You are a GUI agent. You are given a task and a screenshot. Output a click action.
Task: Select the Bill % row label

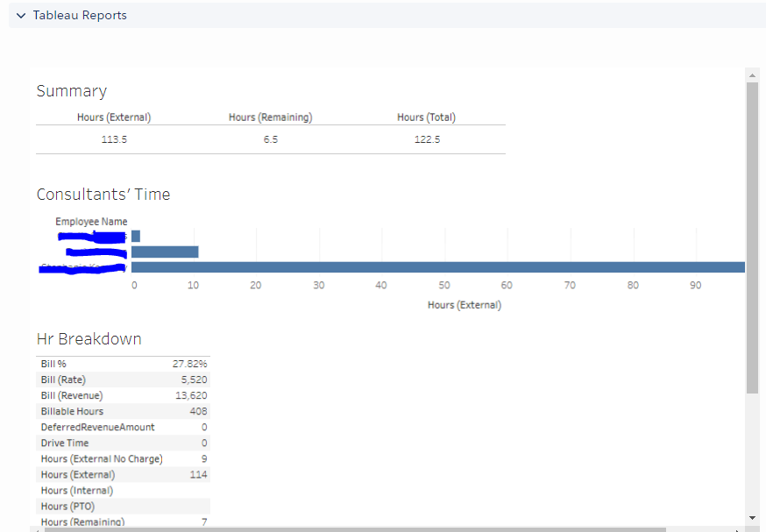point(53,364)
